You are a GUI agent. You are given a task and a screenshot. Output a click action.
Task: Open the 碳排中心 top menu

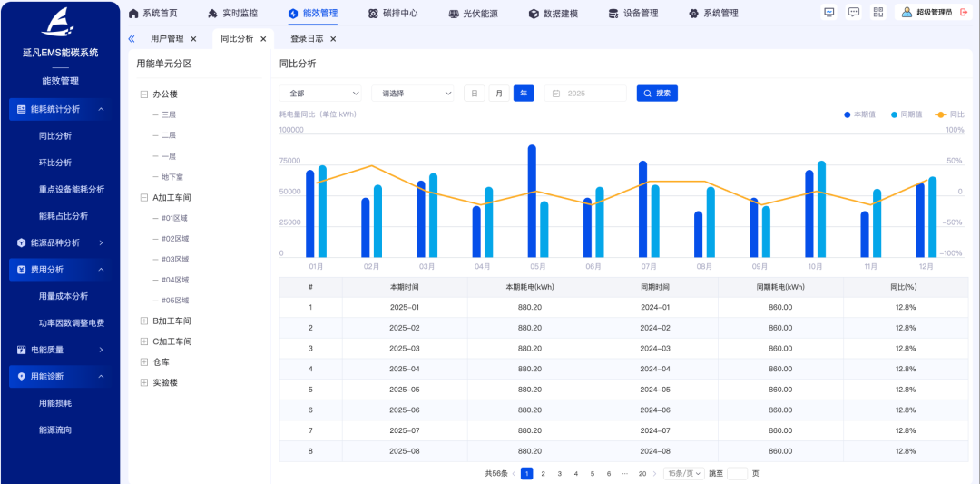[393, 14]
